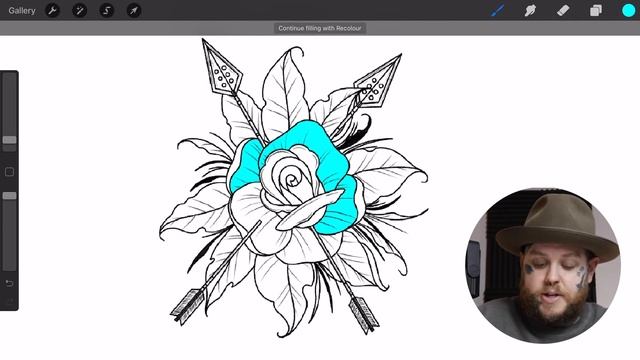Open the Layers panel
Viewport: 640px width, 360px height.
click(596, 11)
